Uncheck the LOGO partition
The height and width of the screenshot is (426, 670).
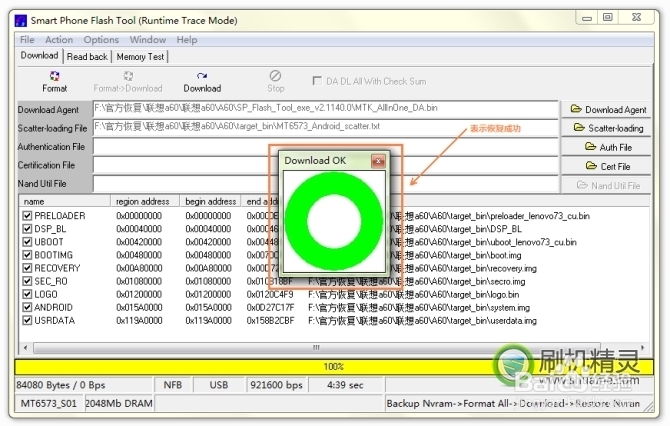(x=27, y=294)
